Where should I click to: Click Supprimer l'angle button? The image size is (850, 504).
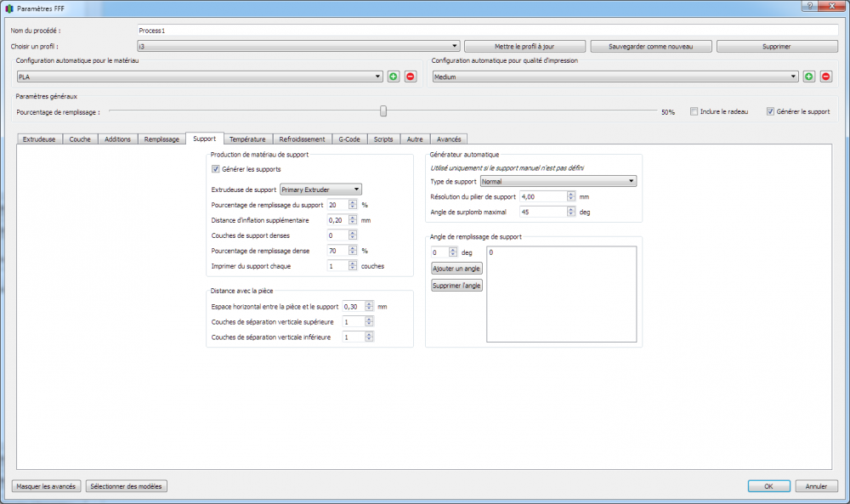click(456, 286)
